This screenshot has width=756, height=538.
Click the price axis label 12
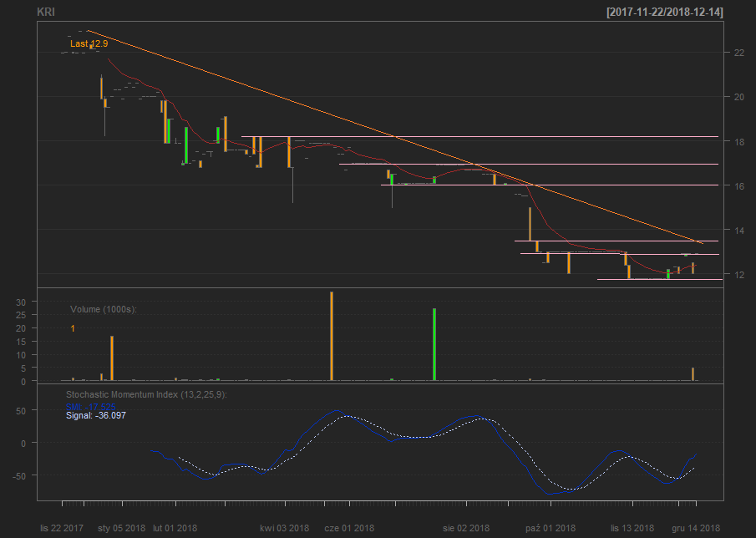tap(738, 275)
